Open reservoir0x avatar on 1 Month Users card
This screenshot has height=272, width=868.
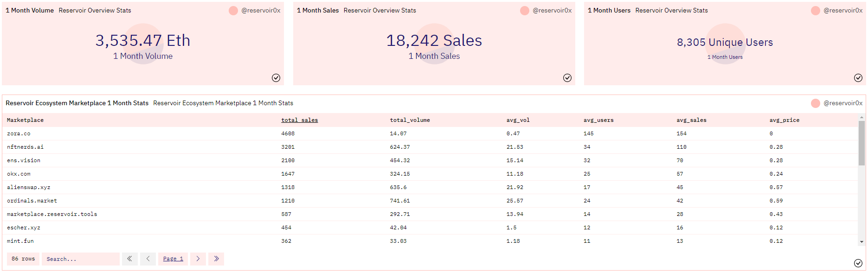(x=816, y=11)
